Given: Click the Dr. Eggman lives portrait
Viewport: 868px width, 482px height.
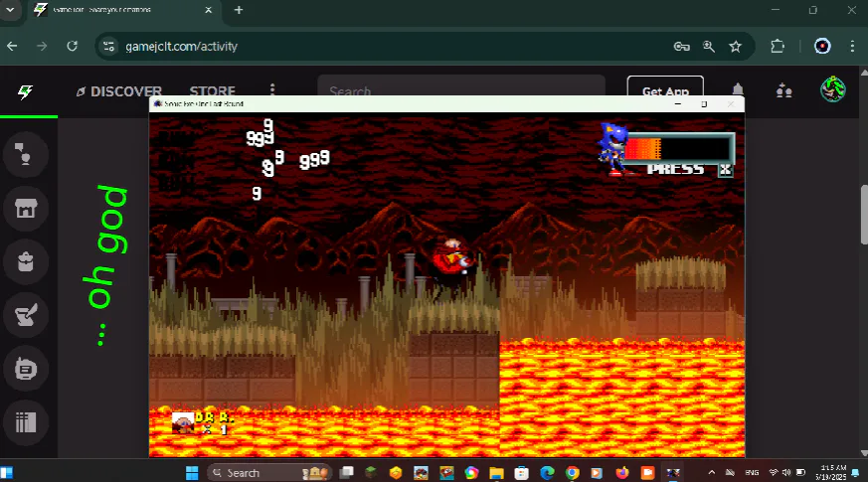Looking at the screenshot, I should [x=183, y=423].
